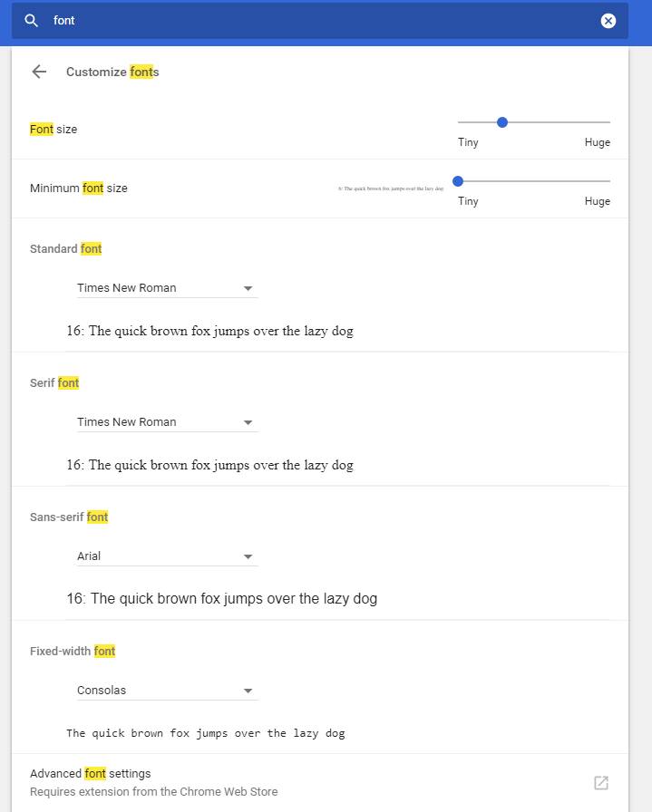
Task: Open the Serif font dropdown
Action: coord(168,422)
